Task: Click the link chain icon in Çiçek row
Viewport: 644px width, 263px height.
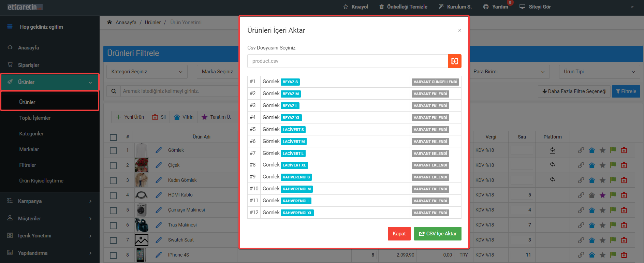Action: pyautogui.click(x=581, y=165)
